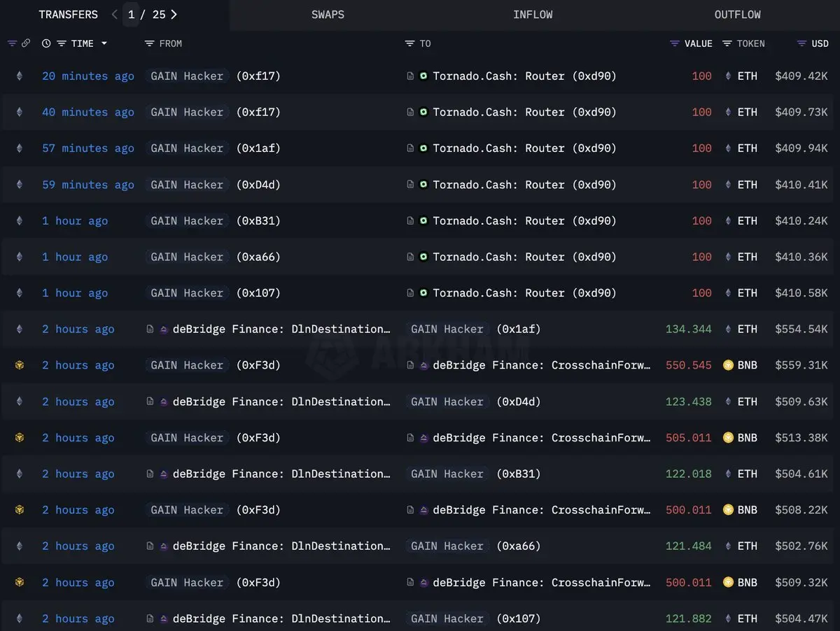Open deBridge DlnDestination sender in 134.344 ETH row
Screen dimensions: 840x631
281,329
